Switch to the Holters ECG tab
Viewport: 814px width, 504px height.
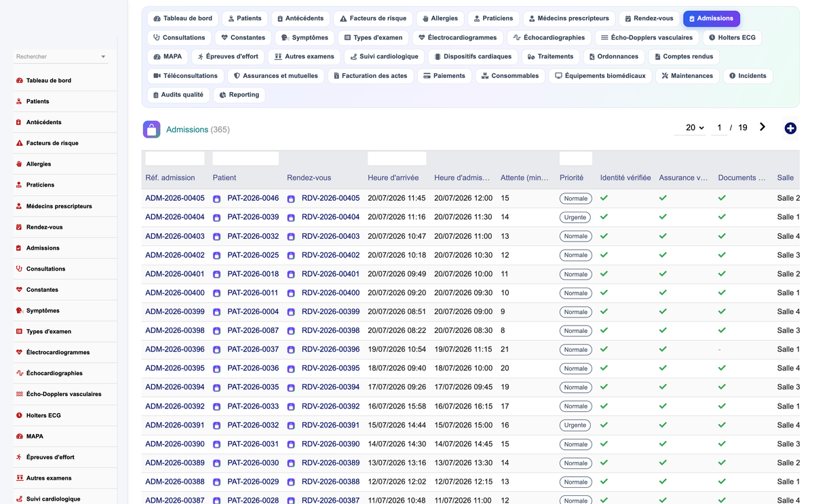tap(731, 37)
